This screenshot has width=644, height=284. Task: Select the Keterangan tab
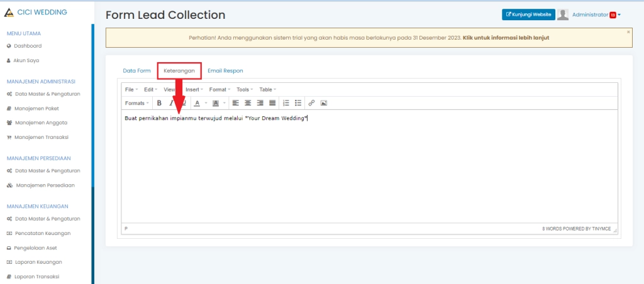tap(179, 70)
